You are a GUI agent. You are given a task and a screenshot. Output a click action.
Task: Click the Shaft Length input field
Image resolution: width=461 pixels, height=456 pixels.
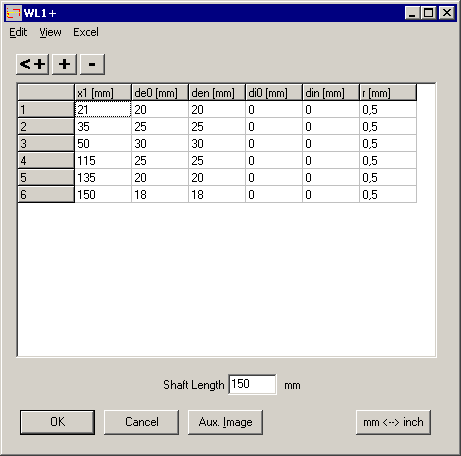click(x=252, y=384)
